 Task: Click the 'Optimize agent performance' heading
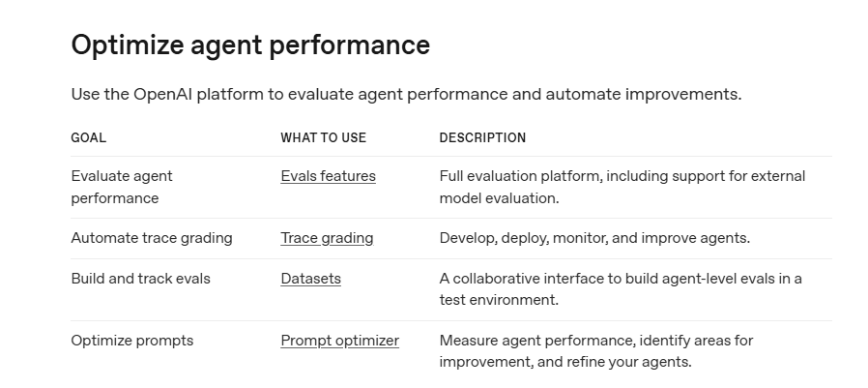[250, 45]
